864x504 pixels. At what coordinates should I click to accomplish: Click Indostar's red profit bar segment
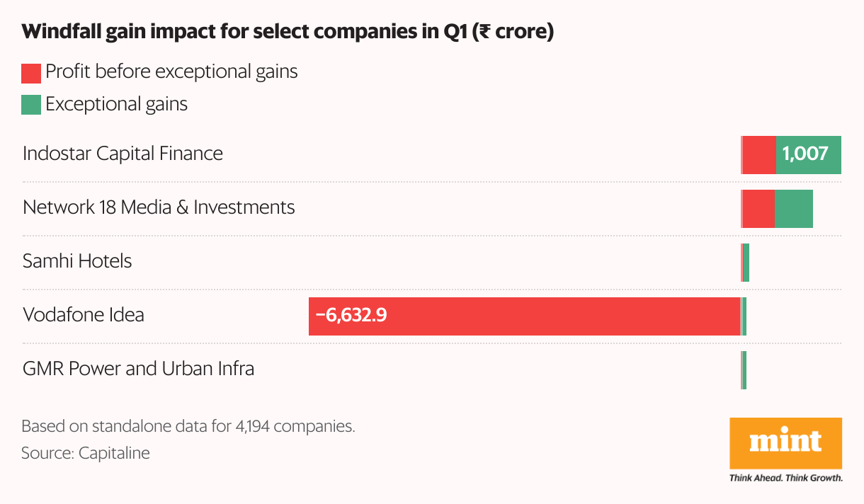pos(759,154)
